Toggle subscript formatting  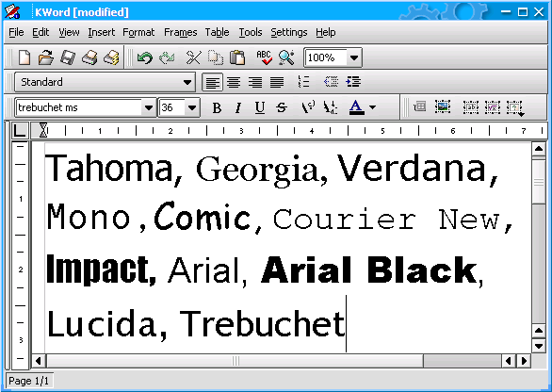click(x=331, y=107)
